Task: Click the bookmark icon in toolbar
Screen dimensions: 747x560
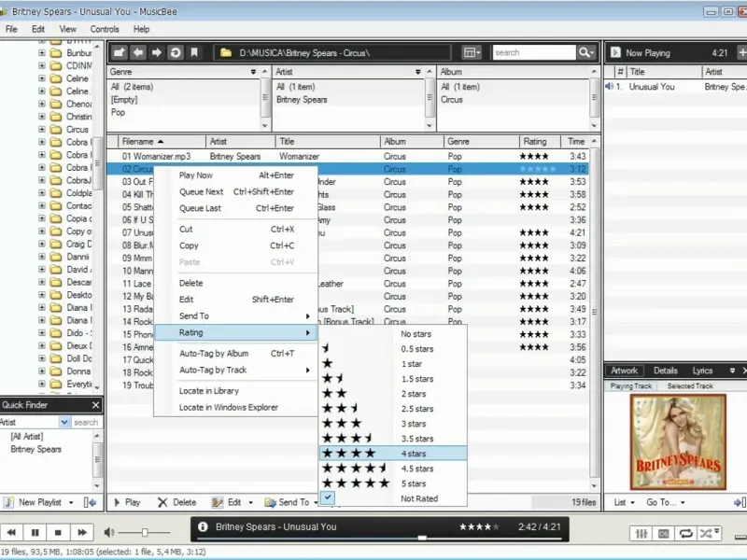Action: [x=194, y=52]
